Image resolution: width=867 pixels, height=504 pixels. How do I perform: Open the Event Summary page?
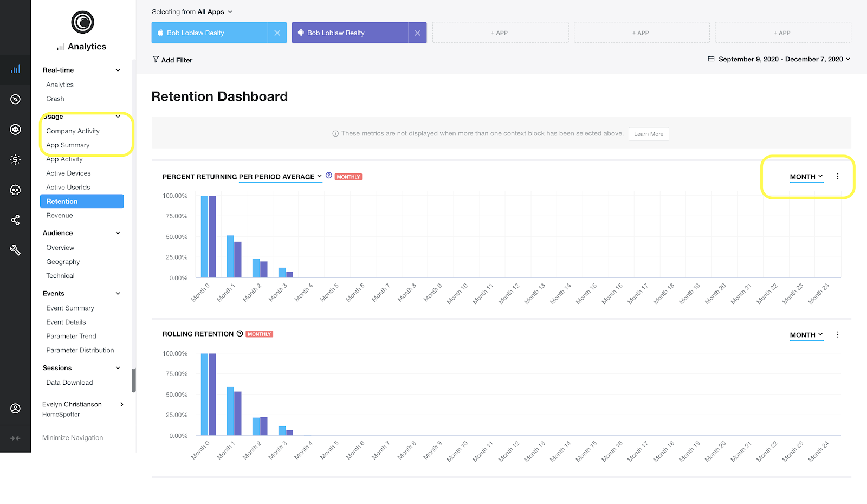coord(69,308)
